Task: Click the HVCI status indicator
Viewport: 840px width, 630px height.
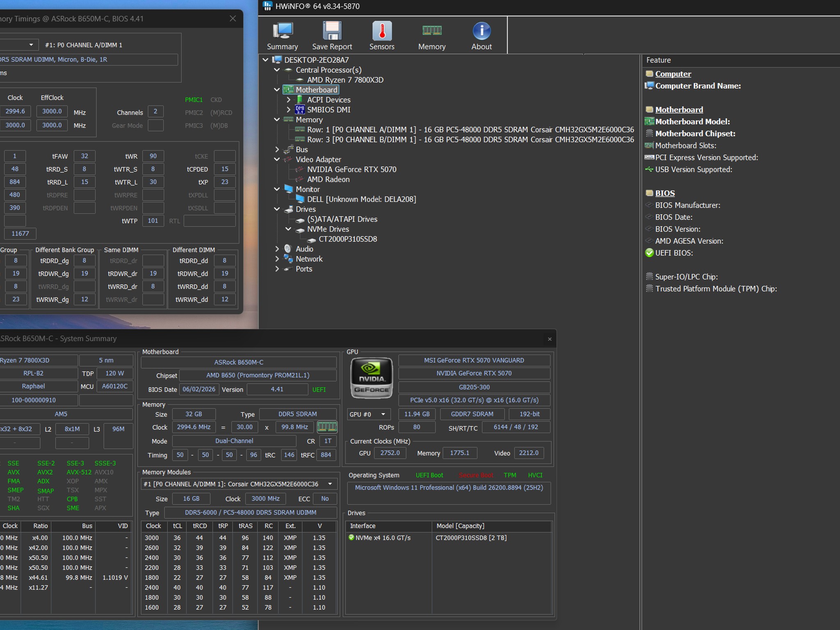Action: (535, 475)
